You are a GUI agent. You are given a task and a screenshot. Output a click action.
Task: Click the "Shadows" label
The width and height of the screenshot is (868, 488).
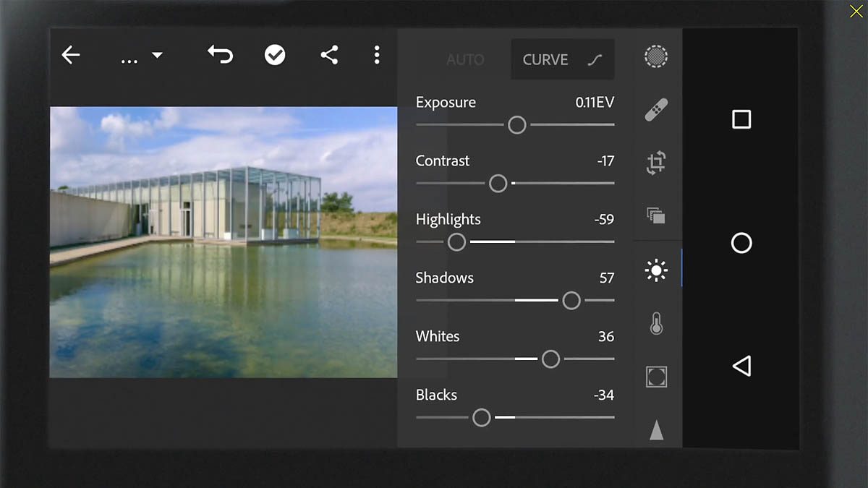[445, 278]
